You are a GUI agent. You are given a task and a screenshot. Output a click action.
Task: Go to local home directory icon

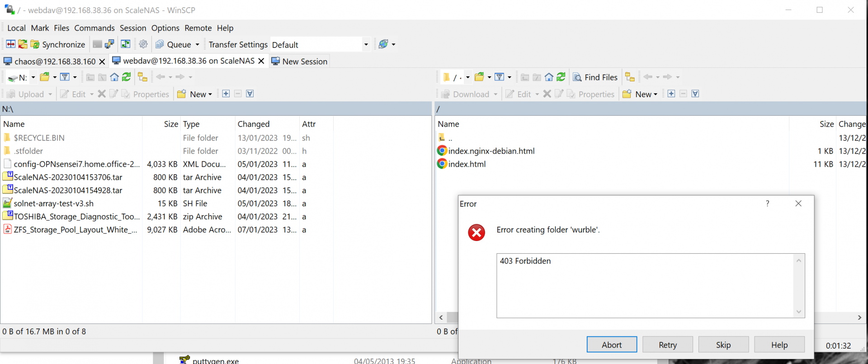pos(114,77)
